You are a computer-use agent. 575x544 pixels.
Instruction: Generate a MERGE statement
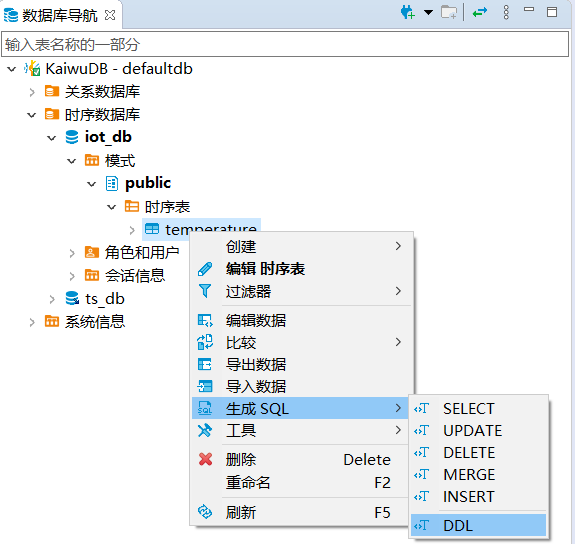479,475
